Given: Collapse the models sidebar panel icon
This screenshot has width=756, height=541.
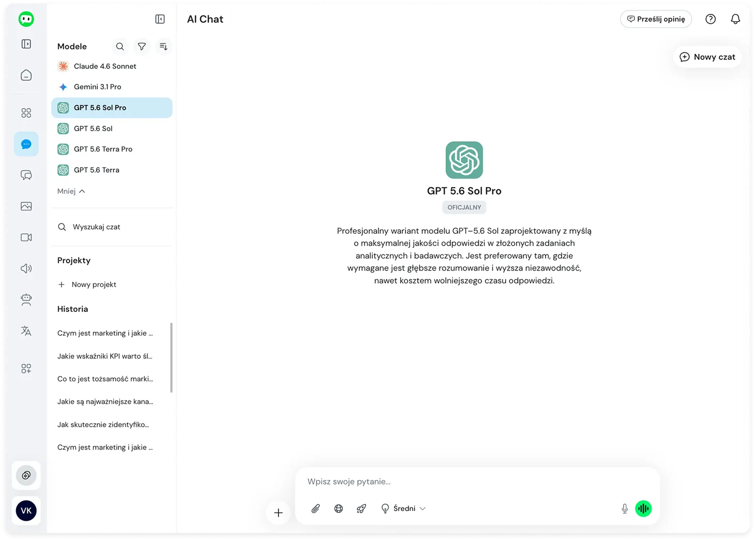Looking at the screenshot, I should pyautogui.click(x=160, y=19).
